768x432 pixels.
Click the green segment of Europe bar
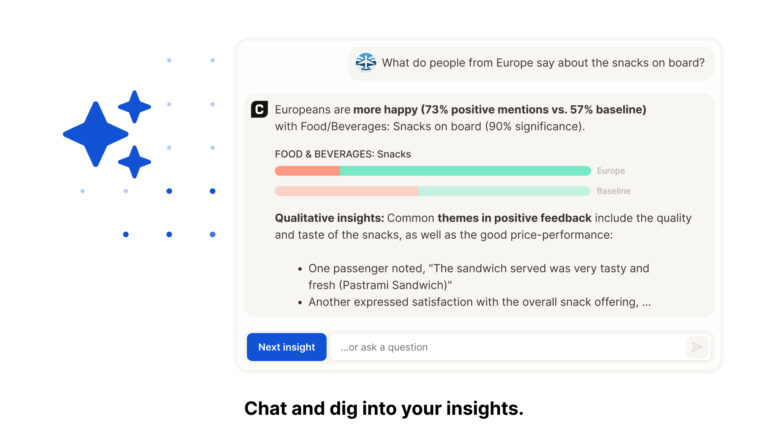coord(465,171)
